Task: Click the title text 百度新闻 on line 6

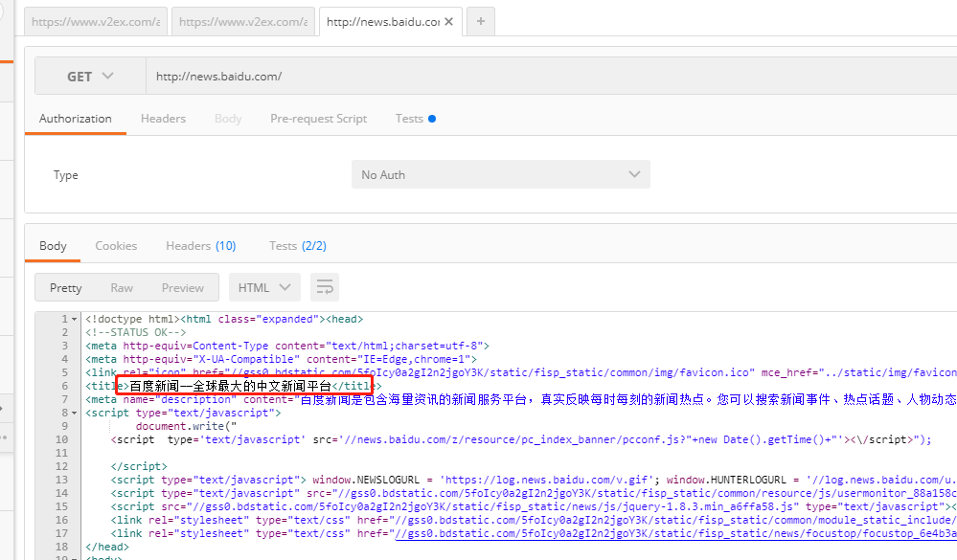Action: pyautogui.click(x=154, y=386)
